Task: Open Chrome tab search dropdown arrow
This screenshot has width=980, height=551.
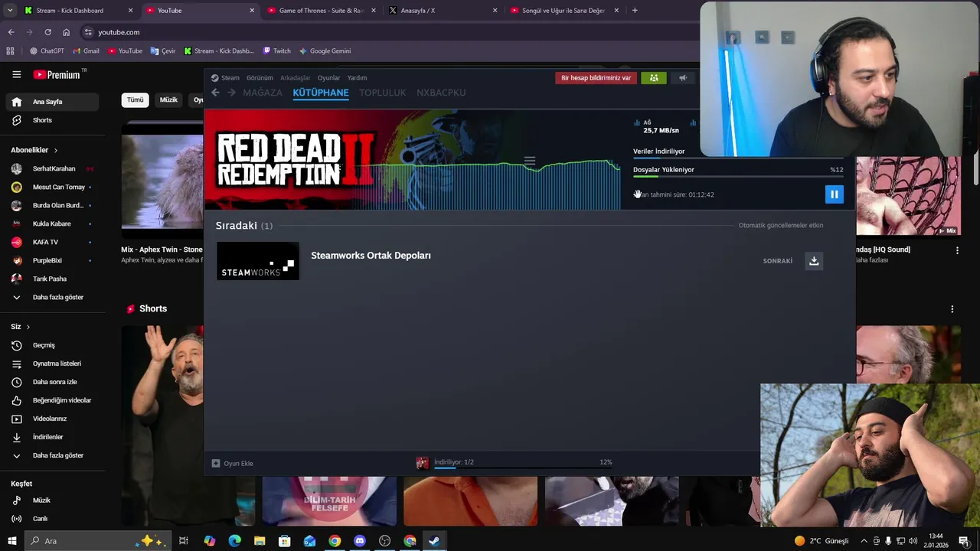Action: (x=10, y=11)
